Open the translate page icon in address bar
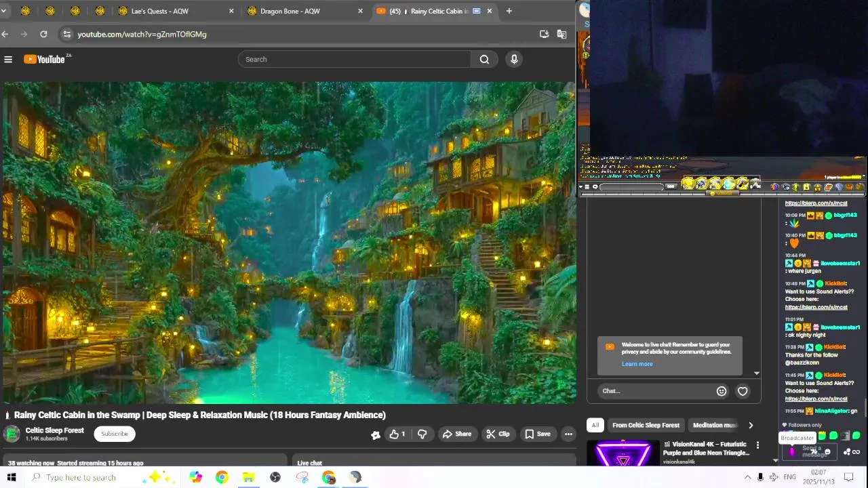Viewport: 868px width, 488px height. 561,34
